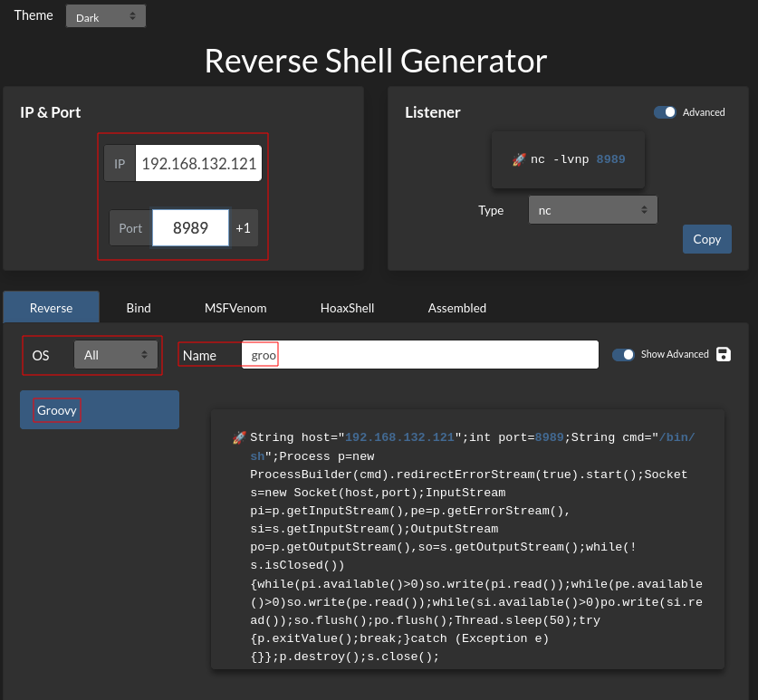The width and height of the screenshot is (758, 700).
Task: Open the listener Type dropdown
Action: tap(592, 210)
